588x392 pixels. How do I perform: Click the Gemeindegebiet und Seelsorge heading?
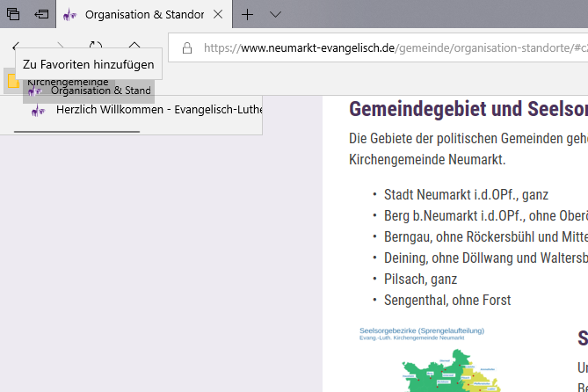pos(468,109)
